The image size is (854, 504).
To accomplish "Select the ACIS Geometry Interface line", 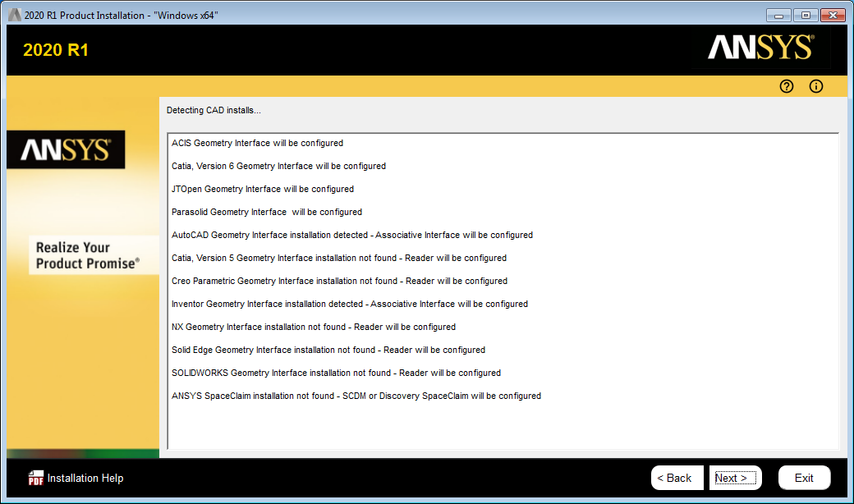I will (257, 143).
